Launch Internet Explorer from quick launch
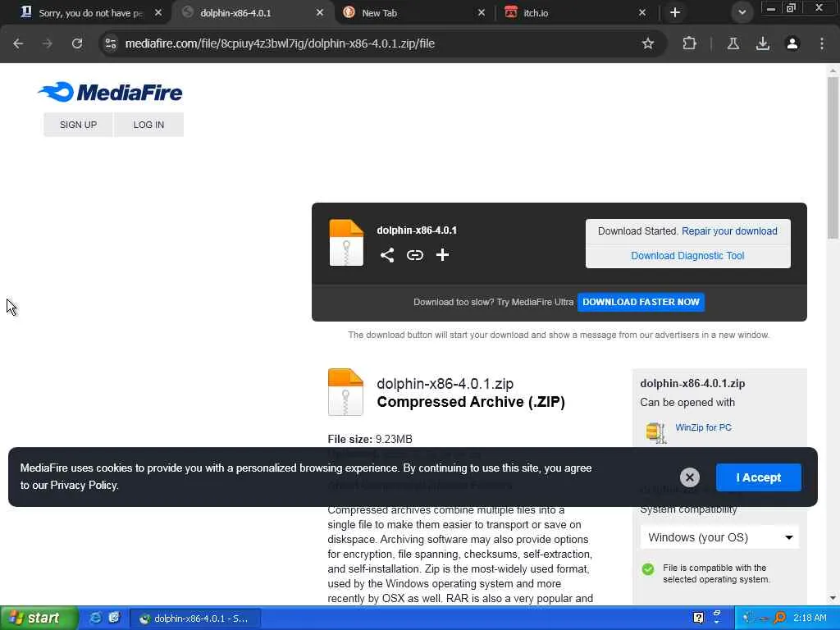Viewport: 840px width, 630px height. click(x=95, y=618)
